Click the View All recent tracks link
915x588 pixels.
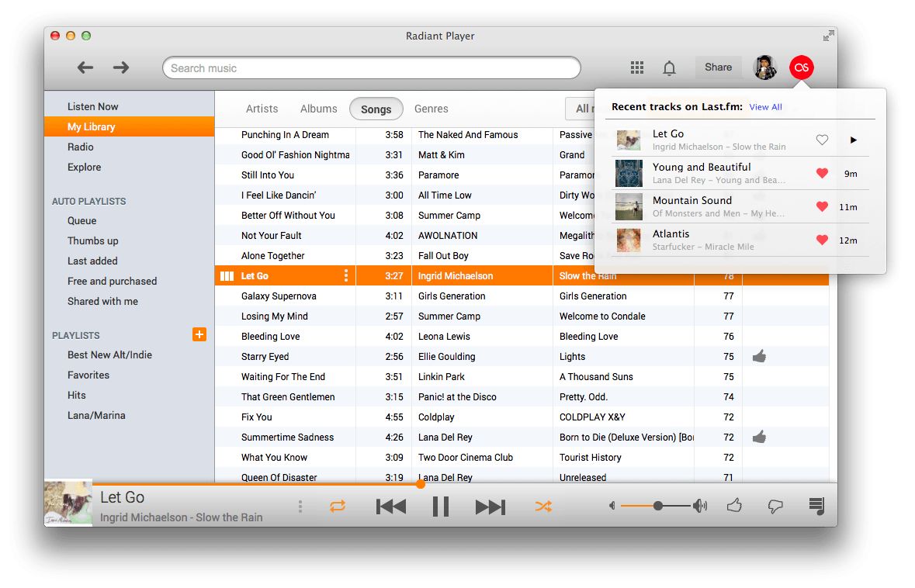[x=765, y=107]
